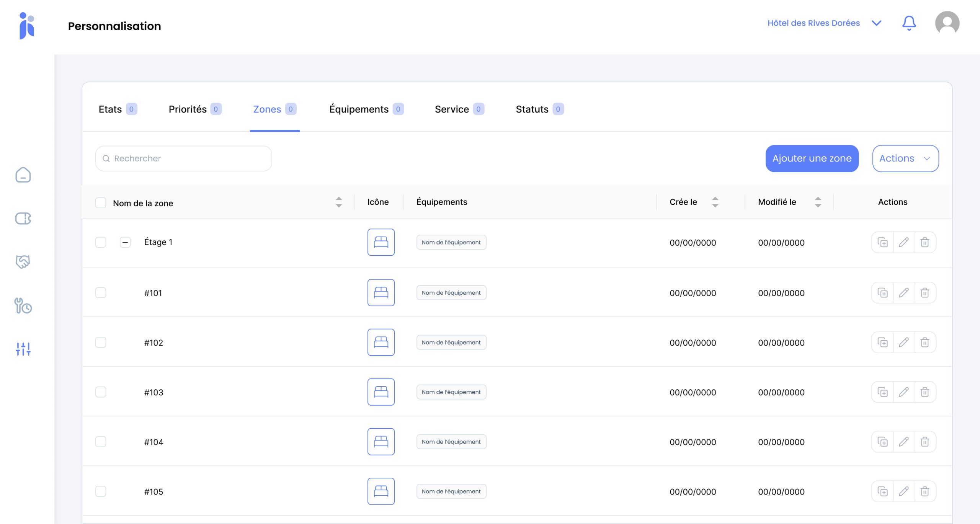Viewport: 980px width, 524px height.
Task: Open the notifications bell
Action: [x=909, y=23]
